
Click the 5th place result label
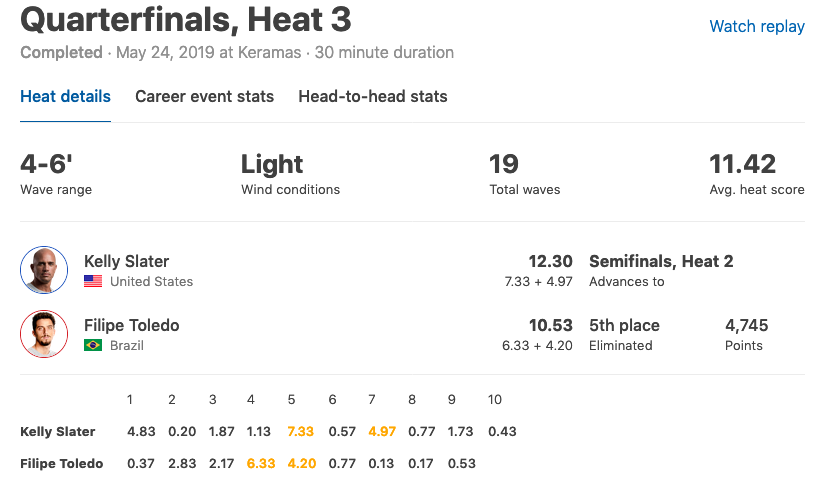click(x=624, y=325)
